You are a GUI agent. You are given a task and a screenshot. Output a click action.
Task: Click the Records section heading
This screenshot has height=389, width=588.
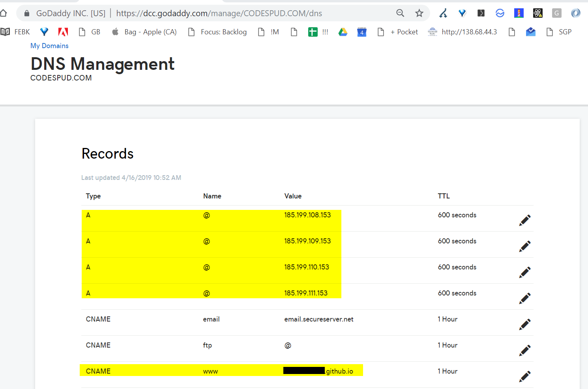108,153
